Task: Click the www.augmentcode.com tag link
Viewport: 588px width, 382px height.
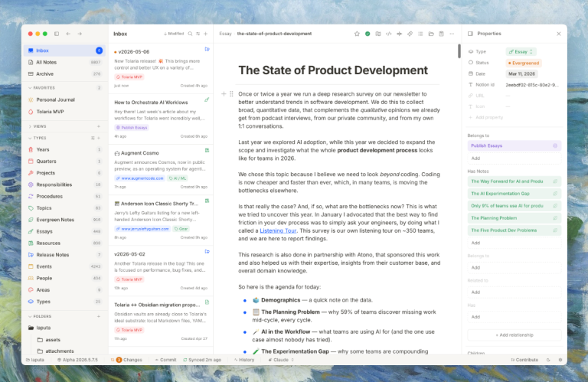Action: 139,178
